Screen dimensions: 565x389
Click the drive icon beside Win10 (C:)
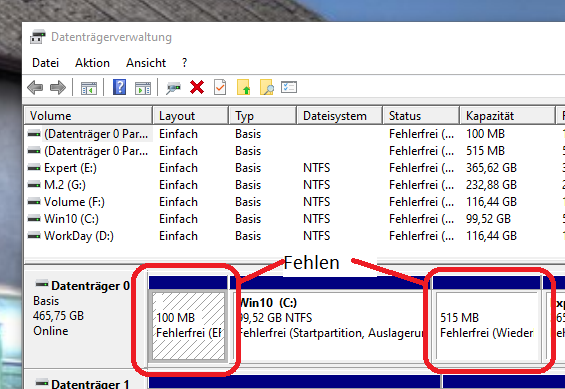click(x=34, y=219)
